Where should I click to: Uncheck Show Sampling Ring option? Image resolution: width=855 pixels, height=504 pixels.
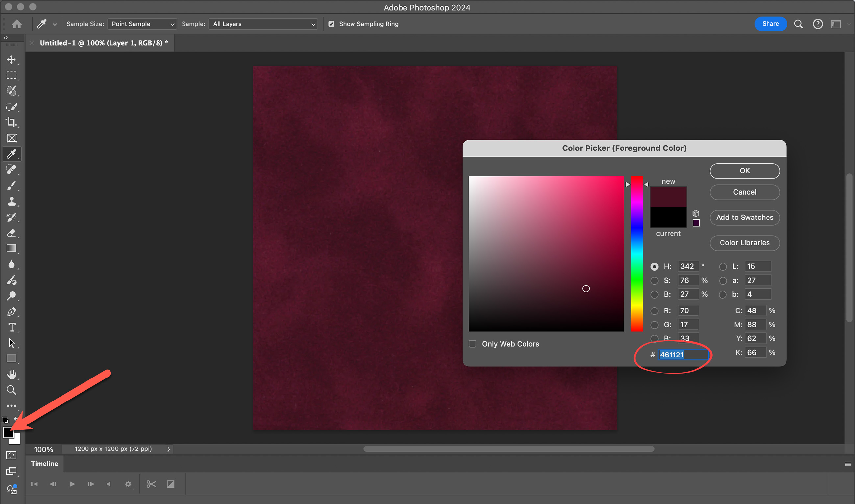click(331, 24)
